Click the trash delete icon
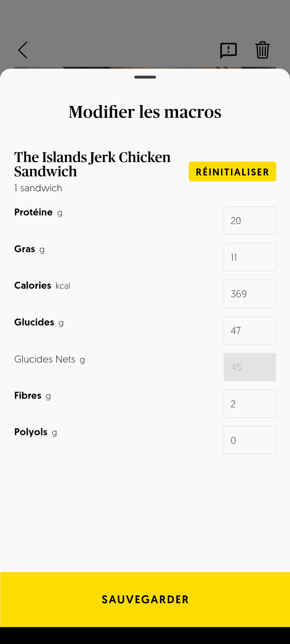The height and width of the screenshot is (644, 290). pyautogui.click(x=262, y=50)
